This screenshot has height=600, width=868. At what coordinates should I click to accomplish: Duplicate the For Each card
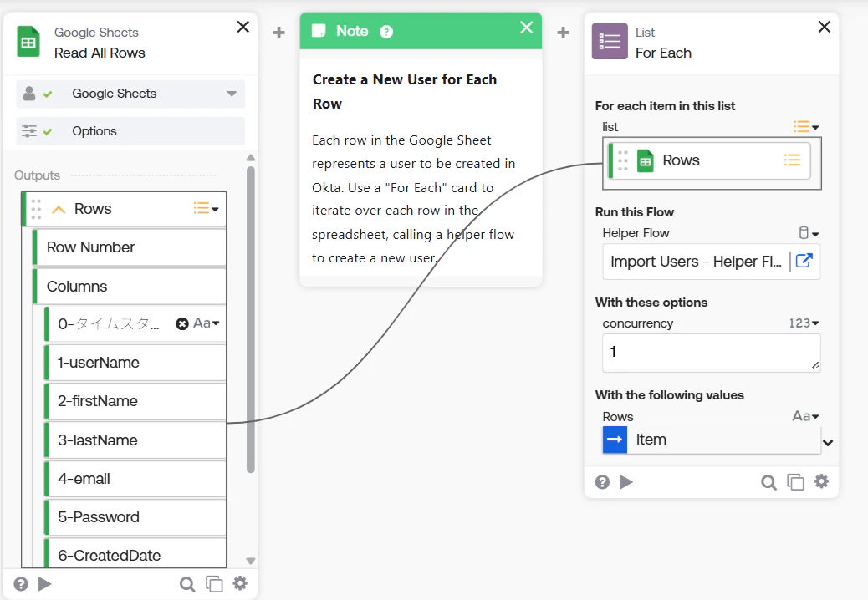[x=795, y=482]
